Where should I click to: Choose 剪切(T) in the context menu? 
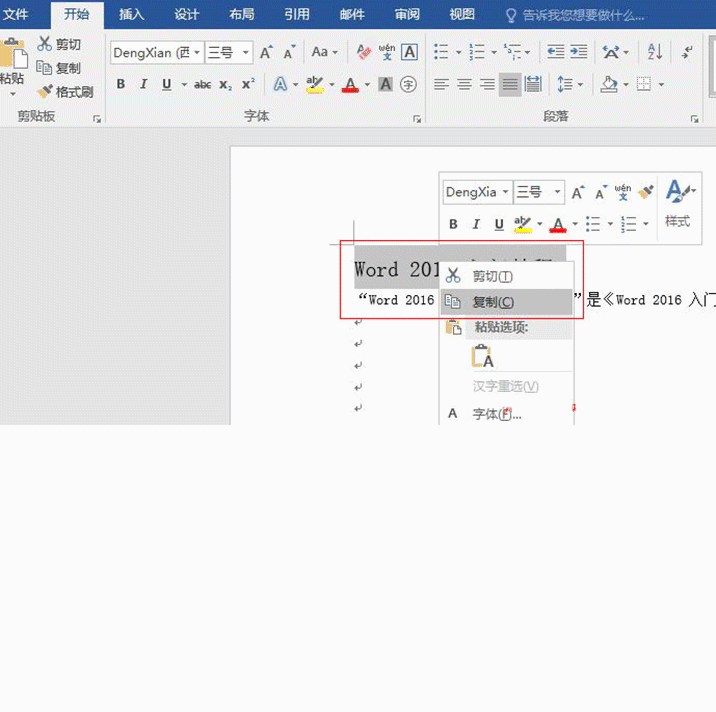(x=506, y=276)
